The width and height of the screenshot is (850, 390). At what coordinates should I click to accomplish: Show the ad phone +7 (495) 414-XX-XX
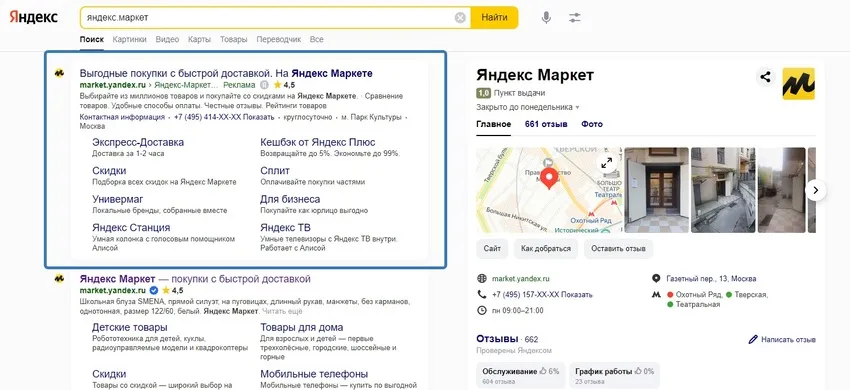click(224, 117)
